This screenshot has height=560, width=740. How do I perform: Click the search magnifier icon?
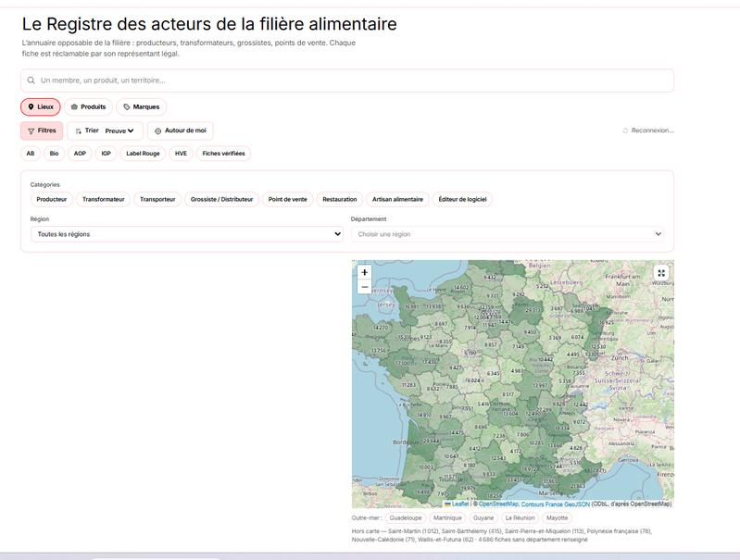31,81
